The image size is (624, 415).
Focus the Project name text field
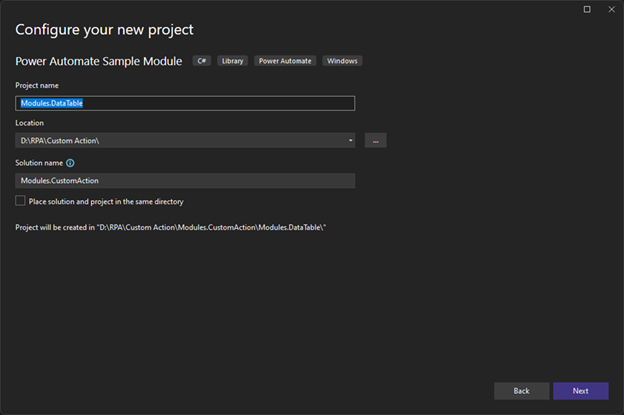click(x=185, y=103)
